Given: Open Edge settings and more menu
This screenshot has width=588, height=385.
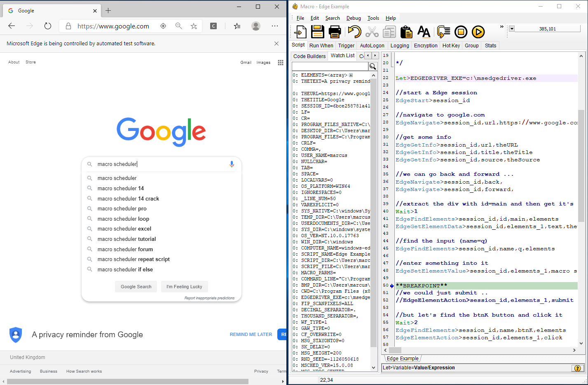Looking at the screenshot, I should point(275,26).
